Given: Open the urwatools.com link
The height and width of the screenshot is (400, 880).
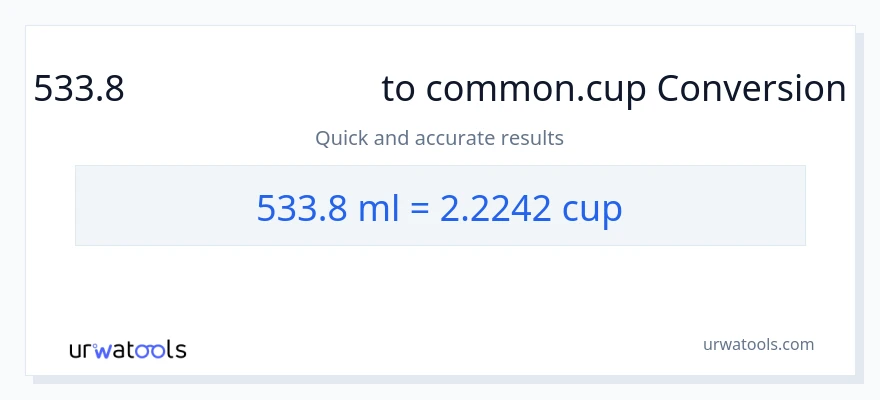Looking at the screenshot, I should coord(758,344).
